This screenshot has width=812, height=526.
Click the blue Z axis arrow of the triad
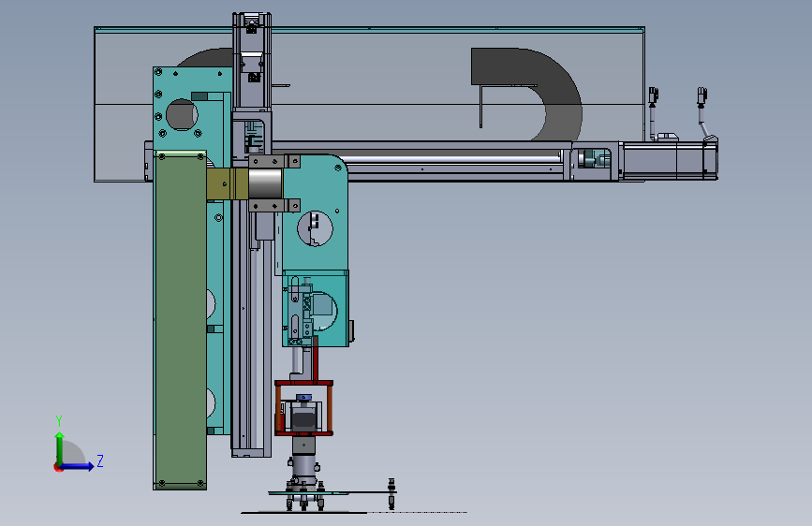pyautogui.click(x=78, y=466)
